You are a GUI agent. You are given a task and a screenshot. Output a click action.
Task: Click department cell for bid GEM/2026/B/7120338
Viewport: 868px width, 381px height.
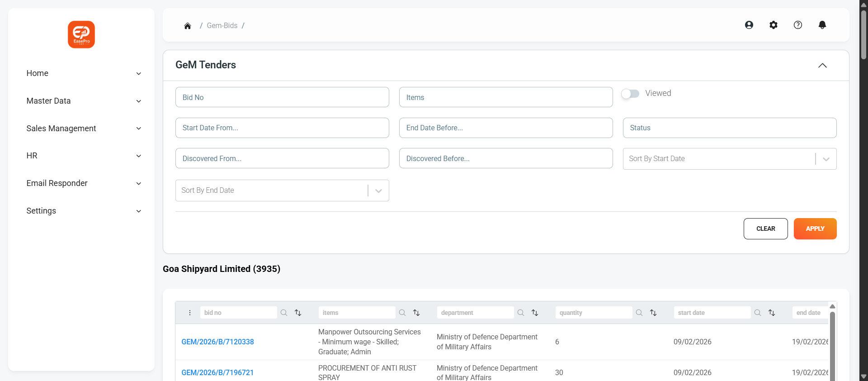coord(487,342)
